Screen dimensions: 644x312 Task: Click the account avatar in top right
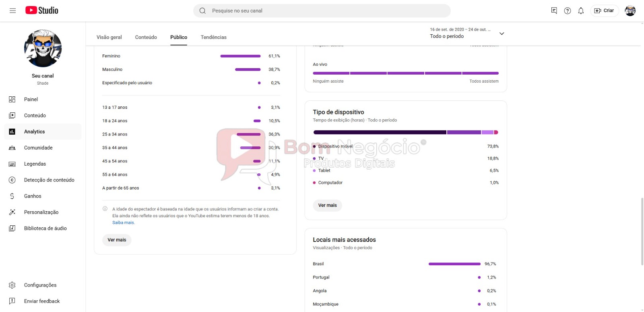click(x=630, y=11)
